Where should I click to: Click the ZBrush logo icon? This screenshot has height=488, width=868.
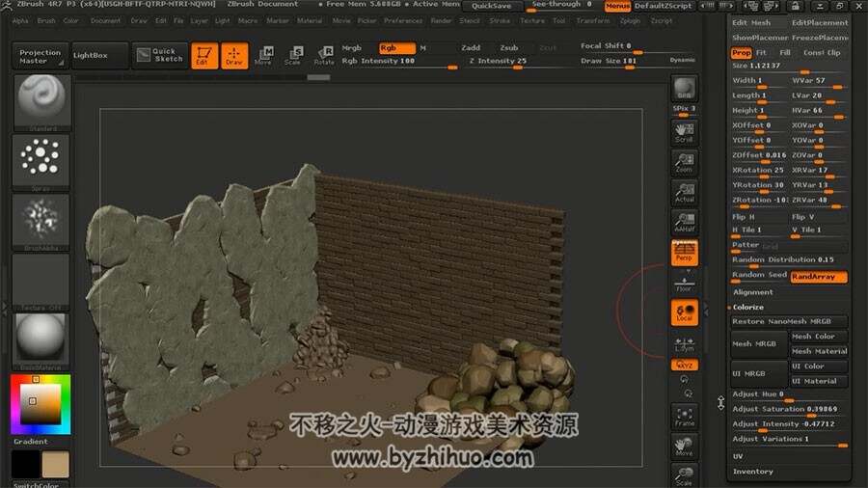click(x=7, y=5)
